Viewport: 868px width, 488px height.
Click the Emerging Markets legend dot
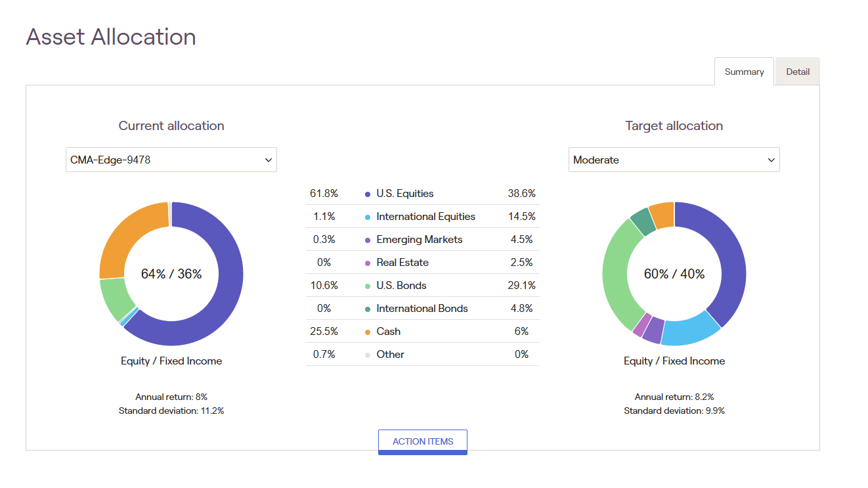(x=368, y=240)
